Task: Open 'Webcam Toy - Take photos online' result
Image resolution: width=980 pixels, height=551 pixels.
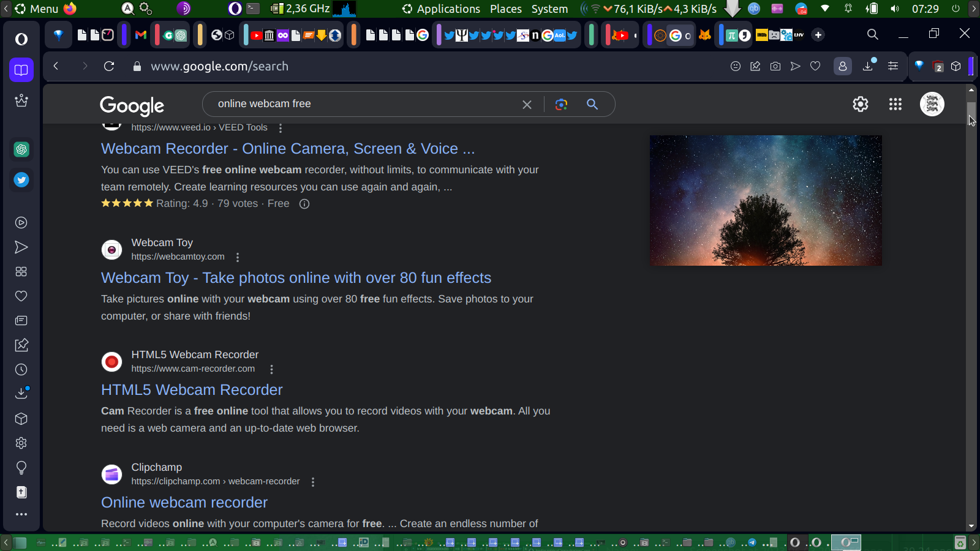Action: point(296,278)
